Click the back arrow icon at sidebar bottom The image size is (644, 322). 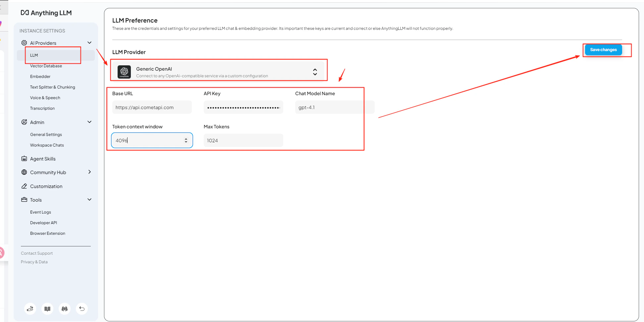click(81, 308)
